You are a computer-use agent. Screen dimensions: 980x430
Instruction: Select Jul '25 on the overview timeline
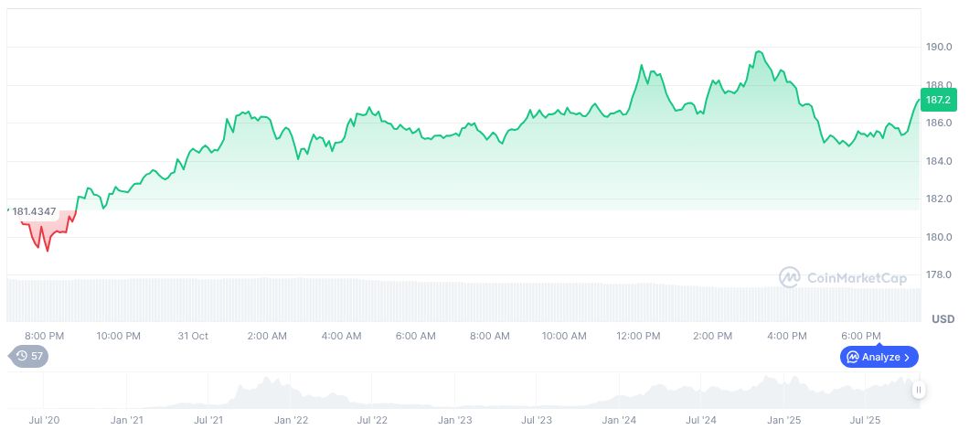(865, 420)
